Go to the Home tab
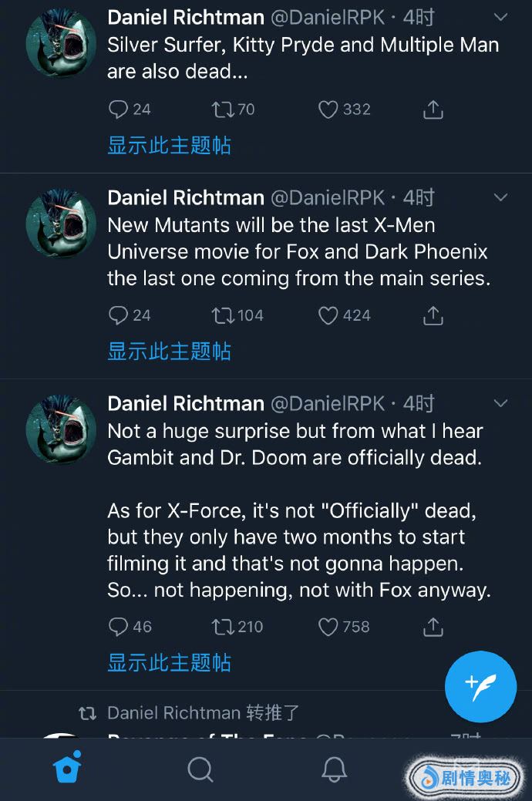532x801 pixels. (68, 769)
